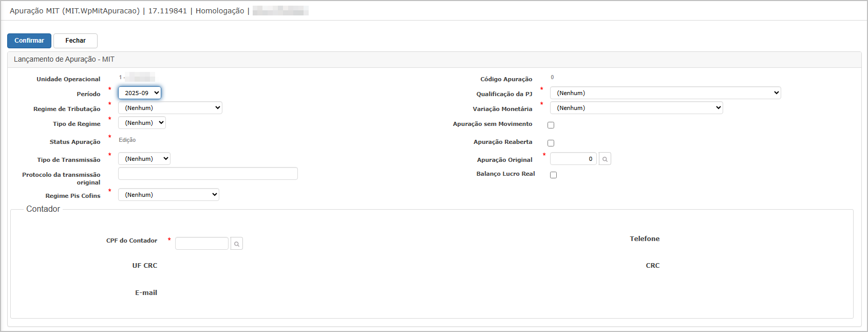The image size is (868, 332).
Task: Click the Fechar button
Action: (76, 41)
